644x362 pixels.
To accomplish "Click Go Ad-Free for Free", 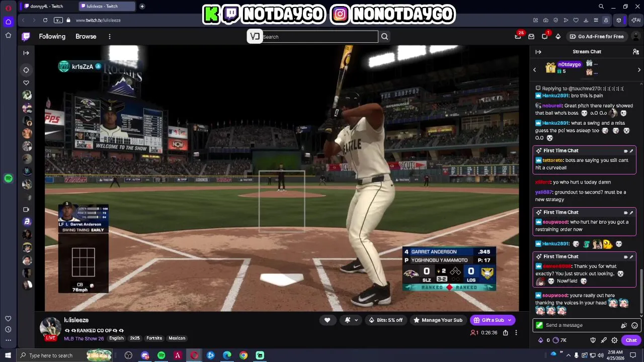I will [597, 36].
